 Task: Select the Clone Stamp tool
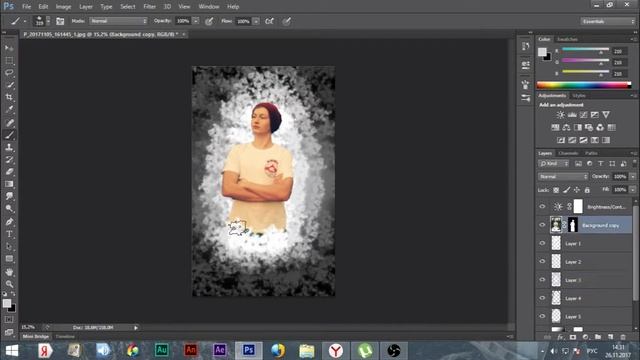pyautogui.click(x=9, y=147)
